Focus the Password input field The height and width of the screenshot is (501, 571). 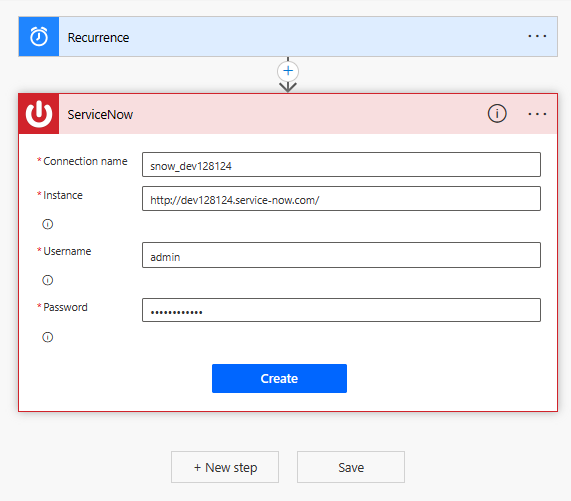click(x=341, y=310)
